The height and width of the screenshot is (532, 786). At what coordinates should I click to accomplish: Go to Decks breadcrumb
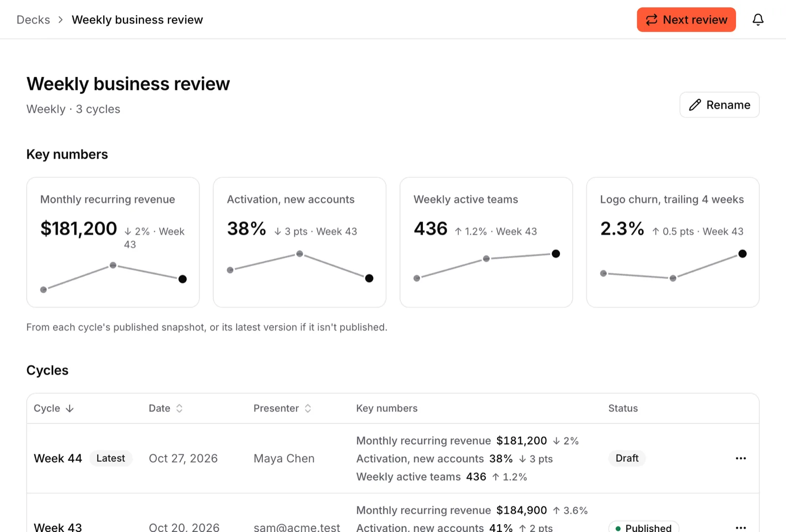point(33,20)
